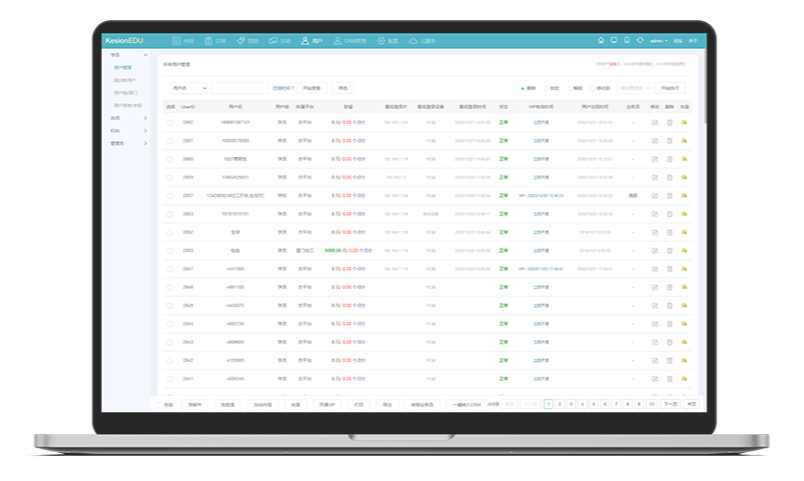Screen dimensions: 804x481
Task: Open the 用户 tab in top navigation
Action: point(313,41)
